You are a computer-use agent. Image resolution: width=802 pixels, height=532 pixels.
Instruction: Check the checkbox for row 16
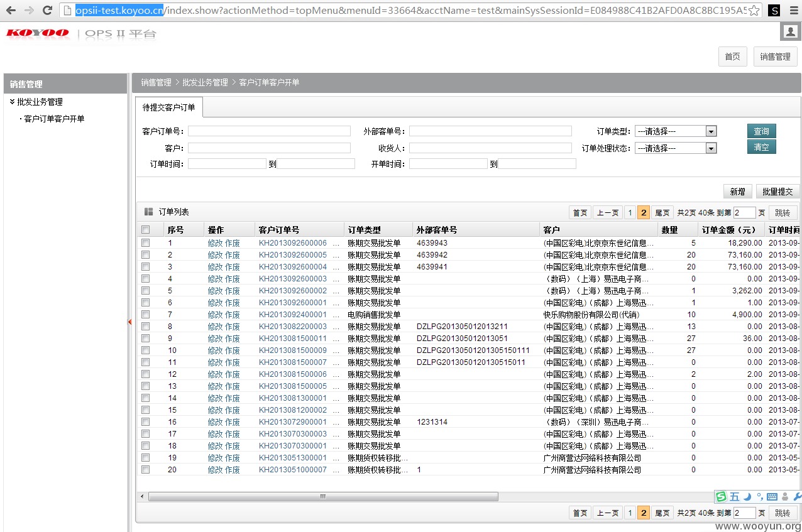coord(146,421)
